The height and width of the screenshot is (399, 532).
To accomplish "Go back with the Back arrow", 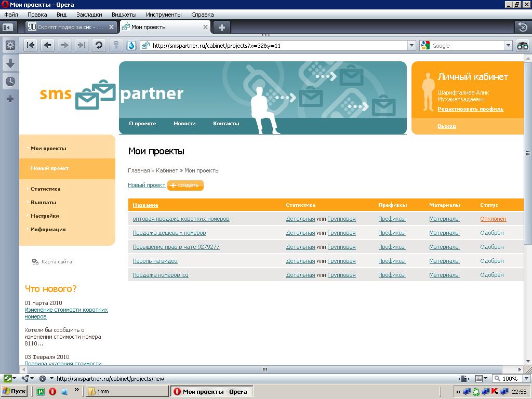I will pos(47,45).
